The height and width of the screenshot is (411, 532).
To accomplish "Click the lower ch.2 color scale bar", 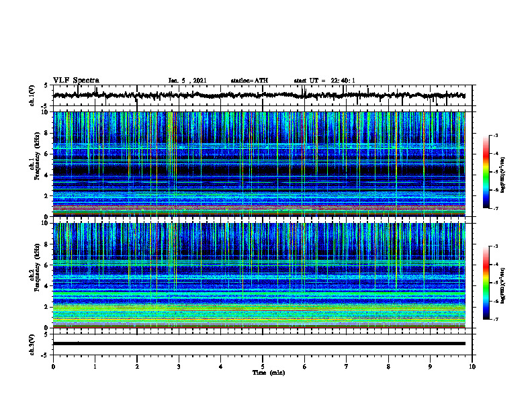I will 486,283.
